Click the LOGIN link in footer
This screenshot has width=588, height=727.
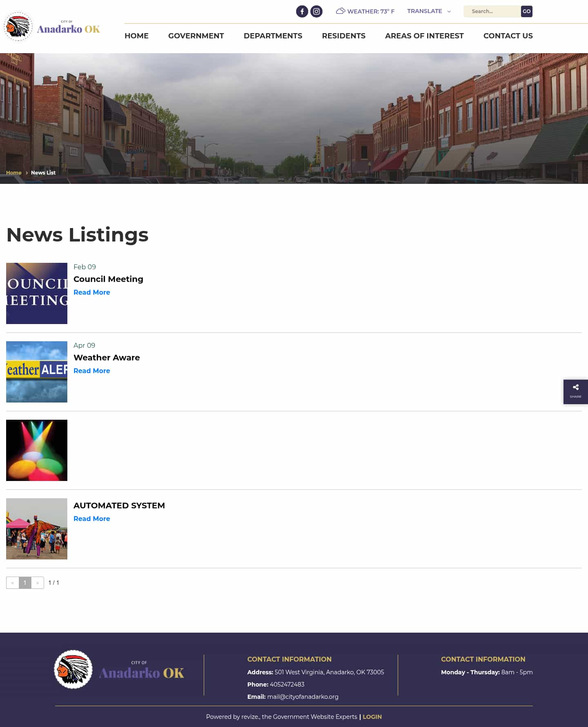point(372,717)
